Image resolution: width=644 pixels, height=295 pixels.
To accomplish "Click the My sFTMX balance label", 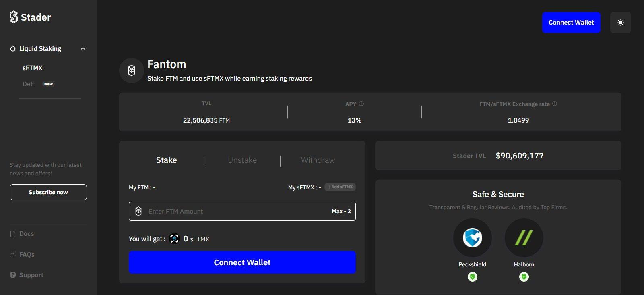I will click(x=305, y=187).
